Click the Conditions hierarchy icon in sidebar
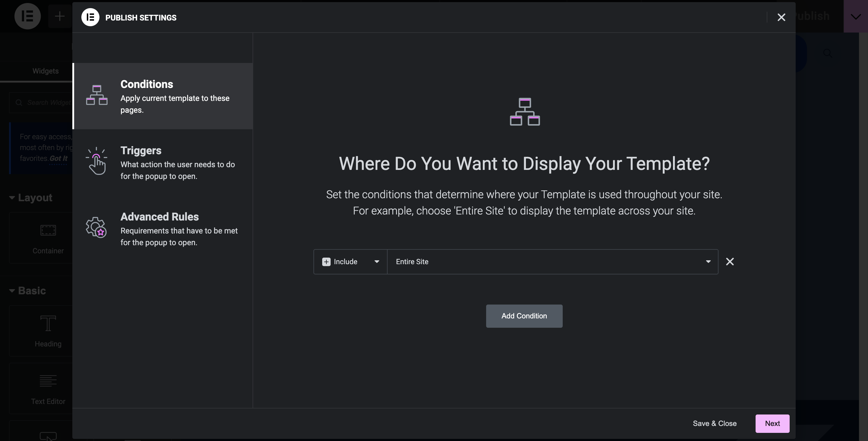 (x=97, y=95)
